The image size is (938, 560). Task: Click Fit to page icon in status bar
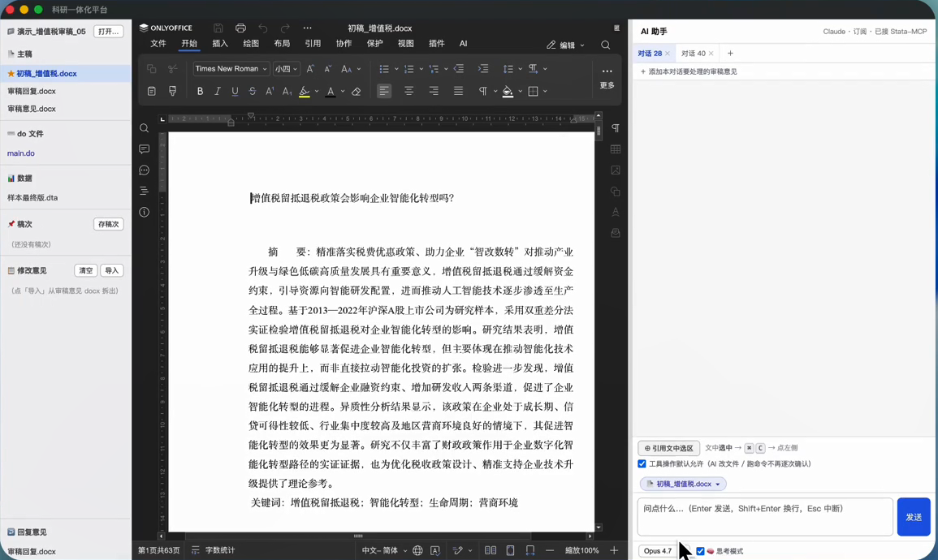pos(510,550)
